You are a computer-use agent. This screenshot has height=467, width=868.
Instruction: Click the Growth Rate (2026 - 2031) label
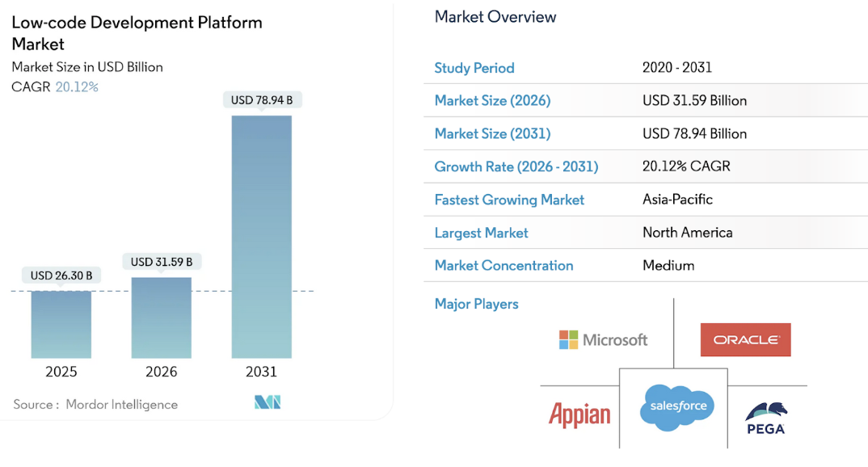(516, 166)
